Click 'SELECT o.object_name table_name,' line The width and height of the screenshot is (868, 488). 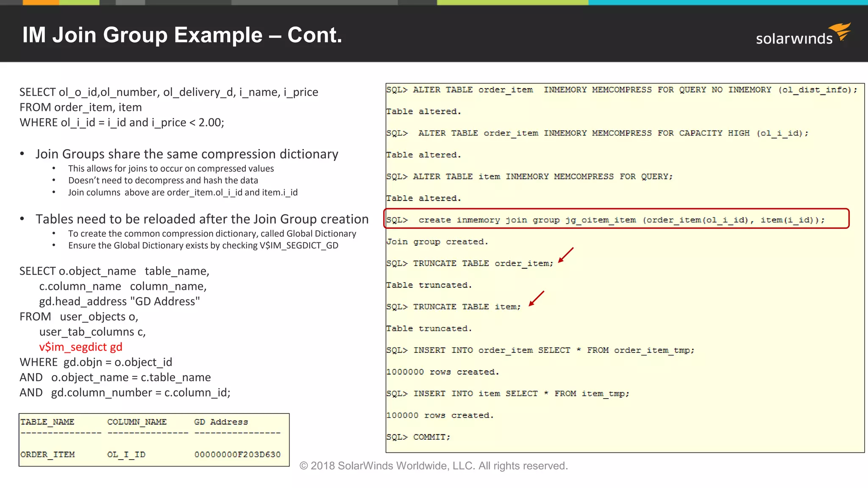(x=114, y=271)
